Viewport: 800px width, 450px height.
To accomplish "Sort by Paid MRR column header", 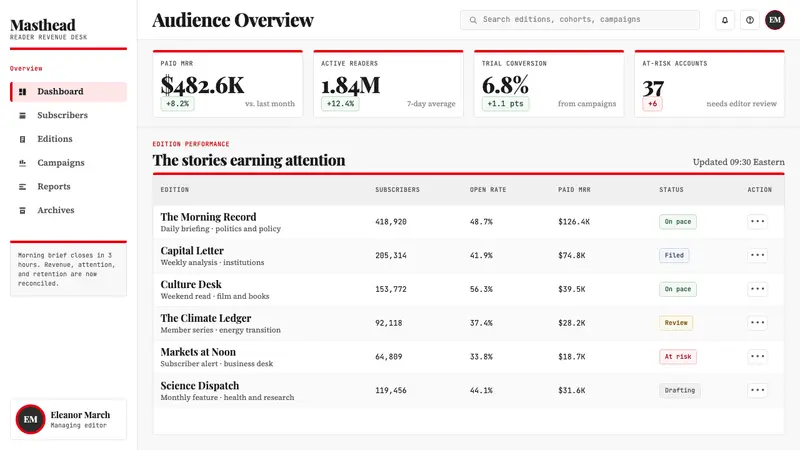I will (574, 189).
